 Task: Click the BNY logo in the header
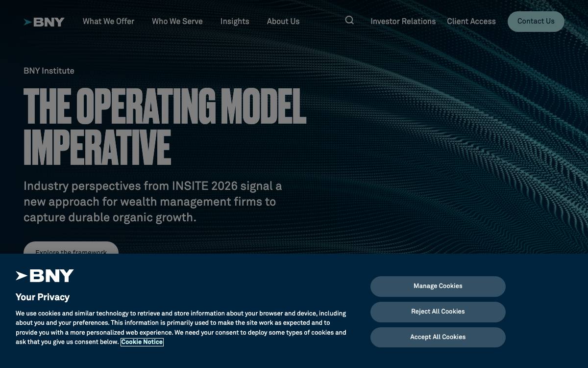44,22
